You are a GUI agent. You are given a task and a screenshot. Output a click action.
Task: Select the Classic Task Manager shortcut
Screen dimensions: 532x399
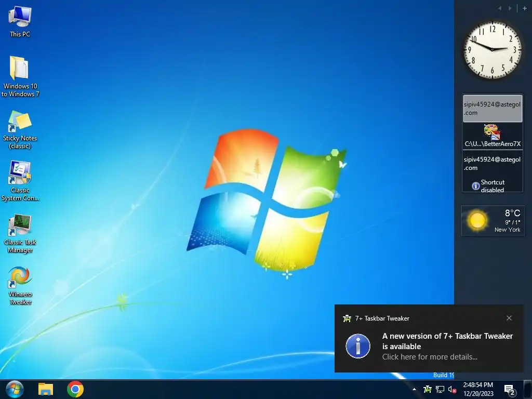coord(20,234)
